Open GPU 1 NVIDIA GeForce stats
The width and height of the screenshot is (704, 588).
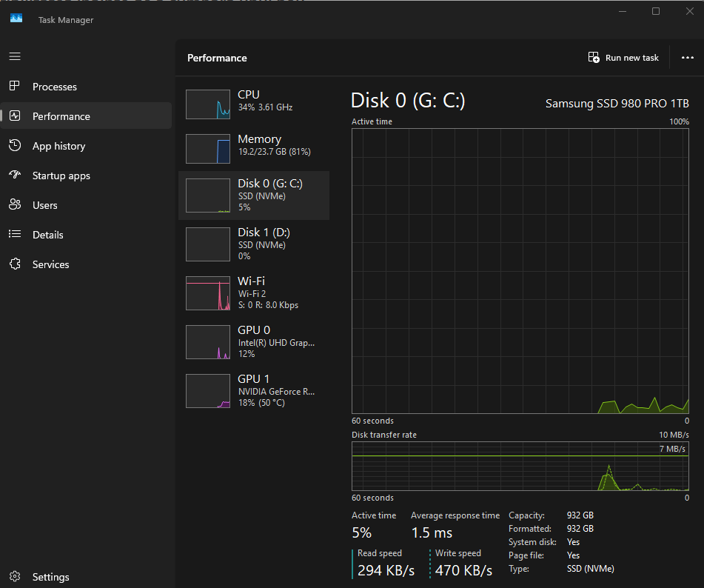click(x=254, y=390)
